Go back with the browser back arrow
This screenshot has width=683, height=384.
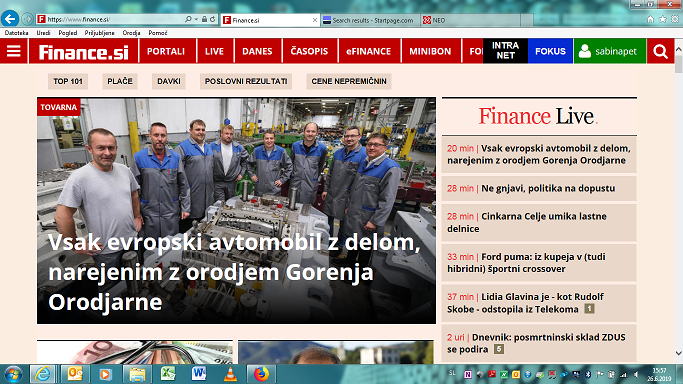click(10, 19)
